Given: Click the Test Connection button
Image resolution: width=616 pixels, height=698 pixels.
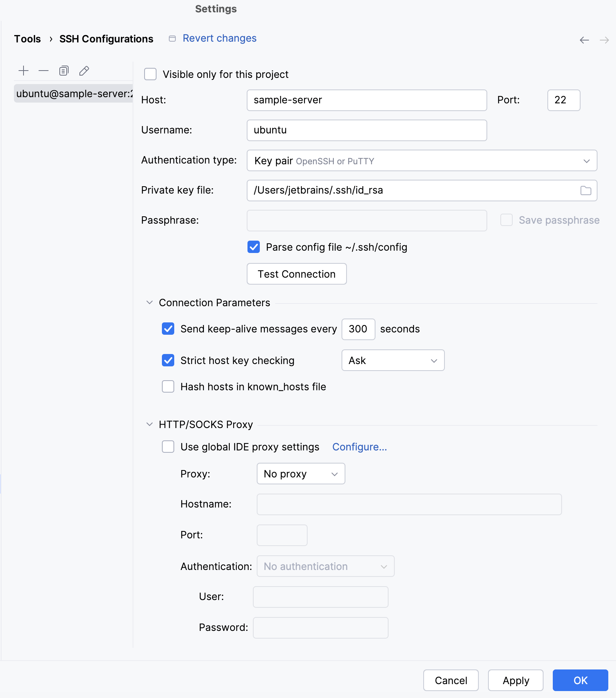Looking at the screenshot, I should click(x=296, y=274).
